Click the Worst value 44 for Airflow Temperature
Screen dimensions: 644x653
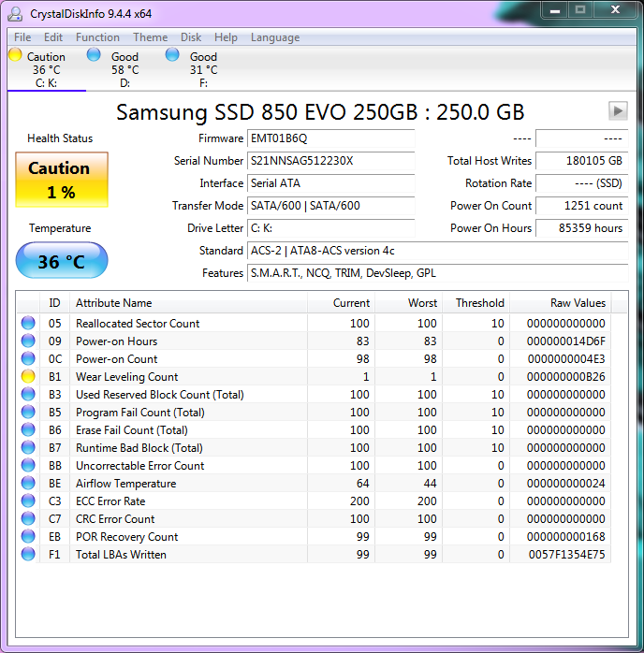tap(430, 483)
